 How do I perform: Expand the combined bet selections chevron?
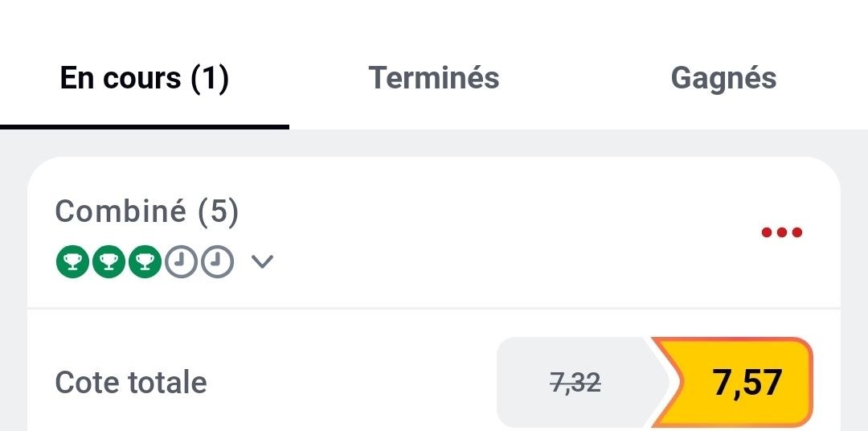coord(262,261)
